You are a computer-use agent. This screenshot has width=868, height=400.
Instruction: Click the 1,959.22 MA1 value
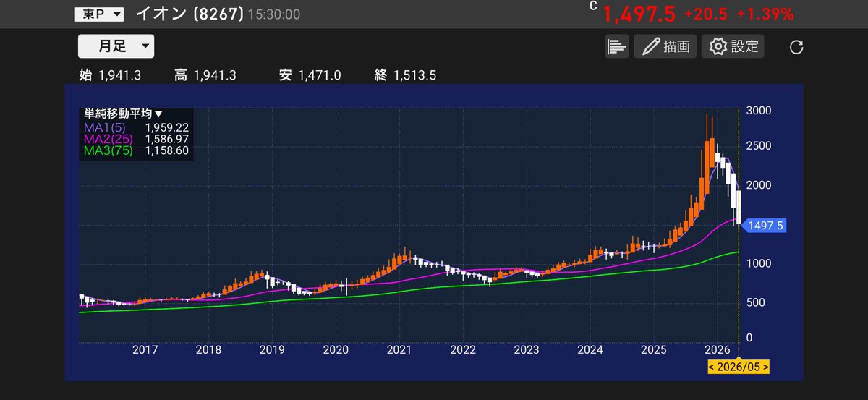point(166,127)
